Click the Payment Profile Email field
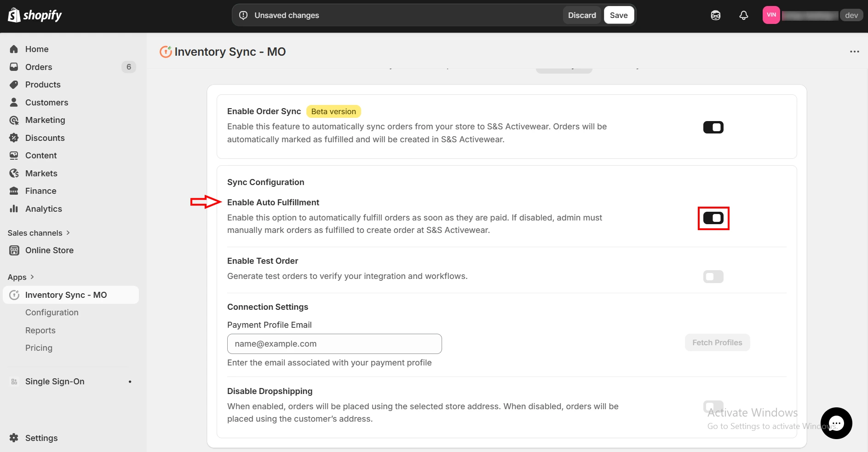 (334, 344)
